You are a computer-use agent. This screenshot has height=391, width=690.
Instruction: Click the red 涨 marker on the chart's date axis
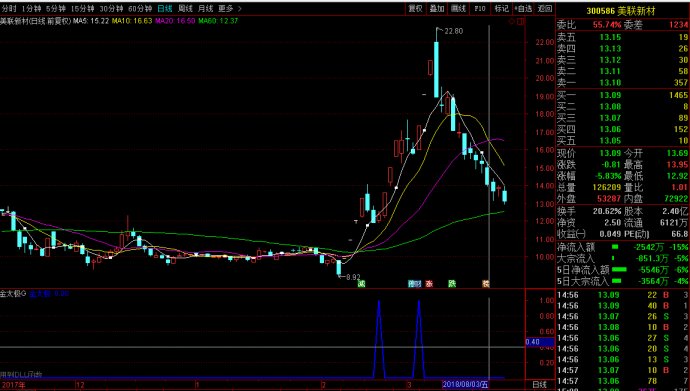pos(429,284)
